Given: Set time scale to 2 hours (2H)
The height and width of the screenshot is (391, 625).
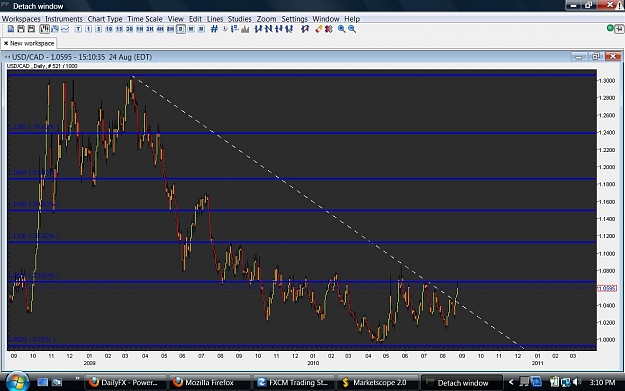Looking at the screenshot, I should 150,29.
